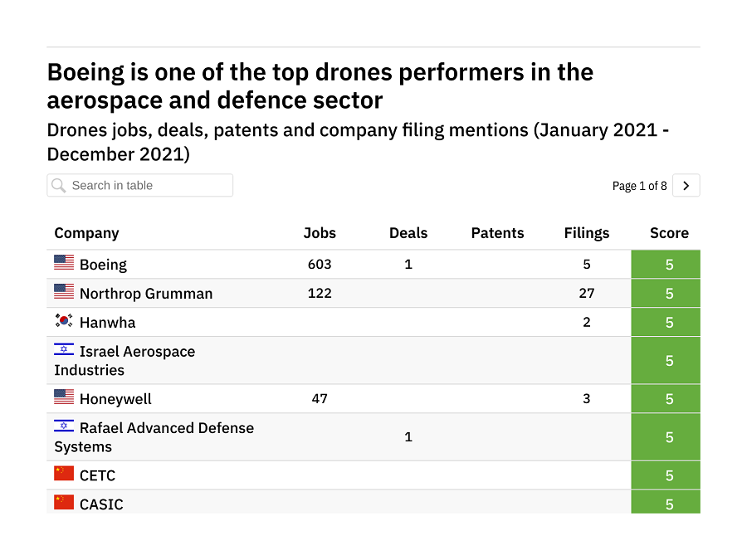Click the China flag next to CETC
Viewport: 747px width, 560px height.
(x=64, y=474)
